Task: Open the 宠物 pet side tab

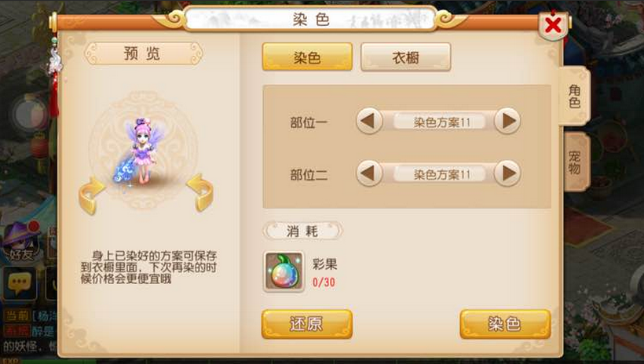Action: point(575,162)
